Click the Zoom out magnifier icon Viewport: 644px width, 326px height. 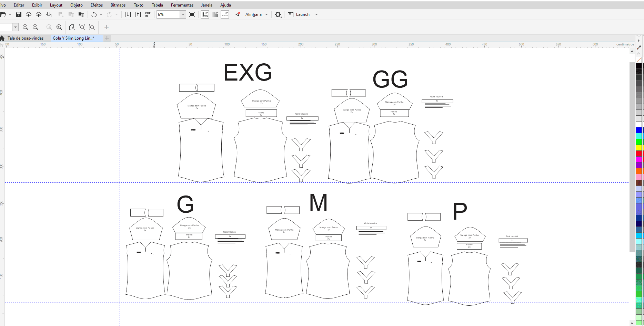pos(35,27)
